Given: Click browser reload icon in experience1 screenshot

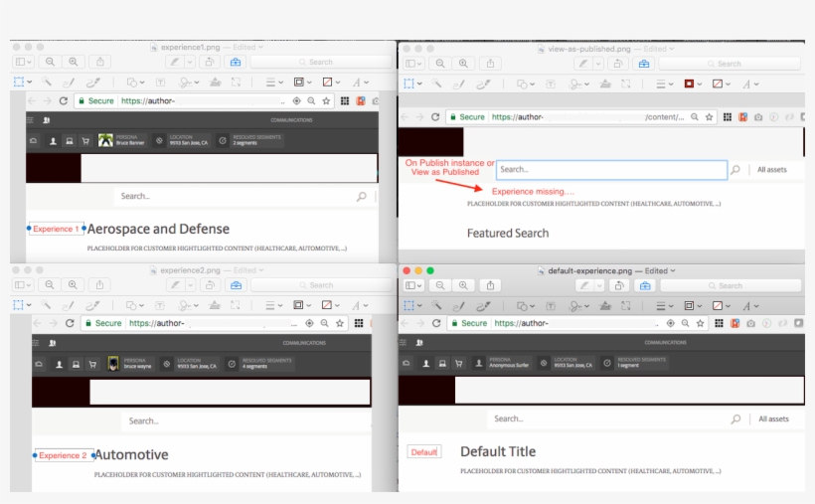Looking at the screenshot, I should (x=65, y=100).
